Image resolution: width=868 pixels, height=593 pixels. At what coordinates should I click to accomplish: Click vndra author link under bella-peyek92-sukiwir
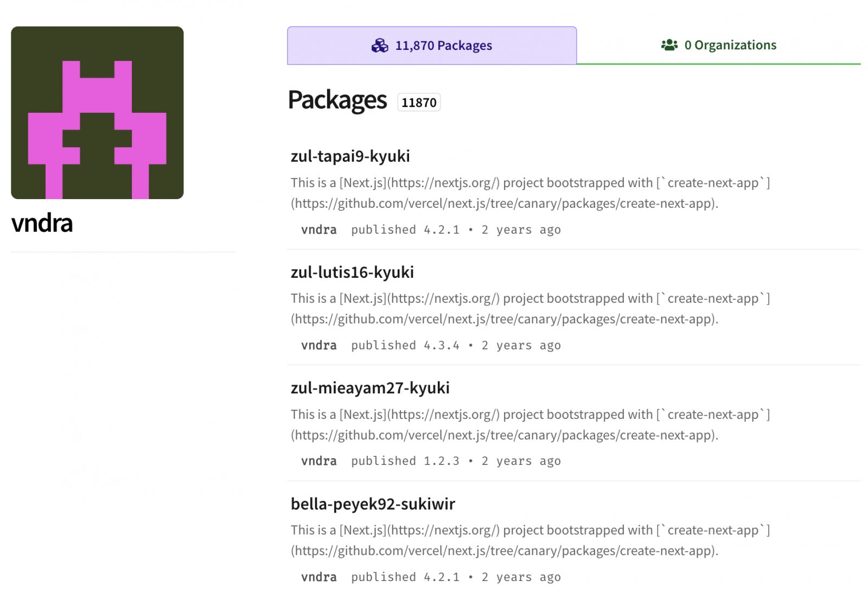coord(318,577)
